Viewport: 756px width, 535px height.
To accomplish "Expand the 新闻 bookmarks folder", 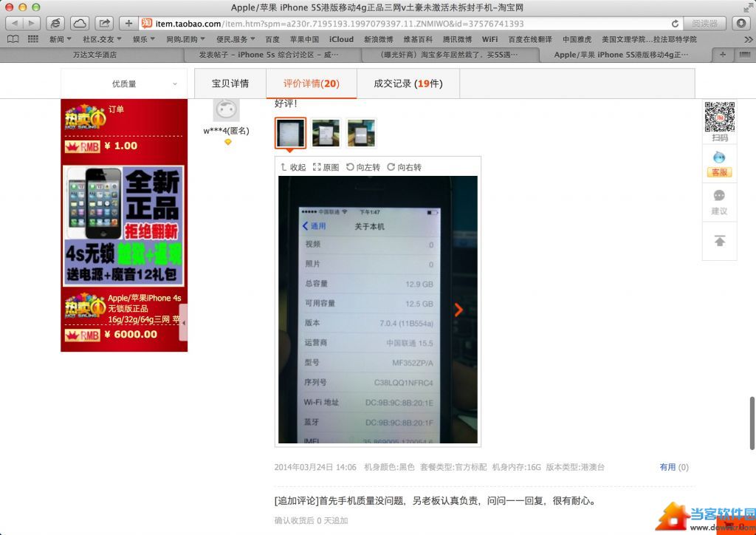I will coord(61,40).
